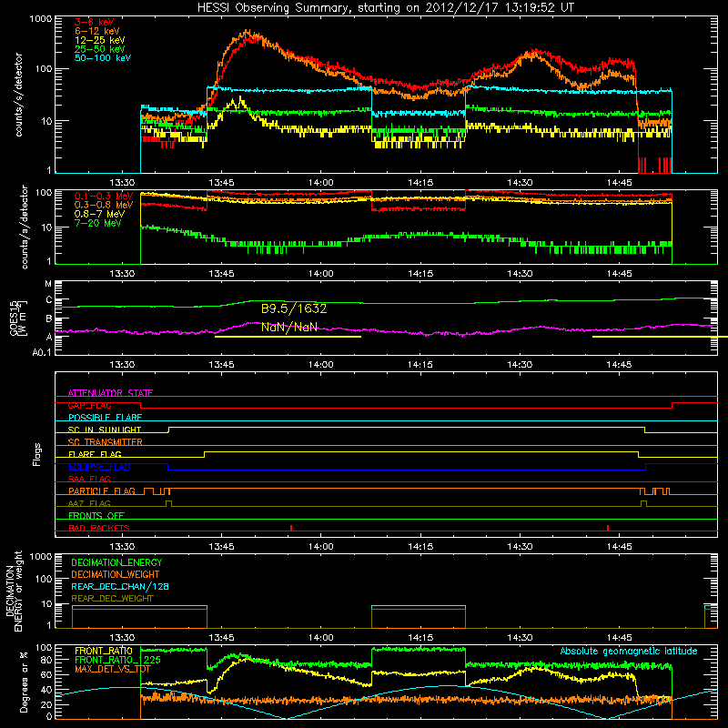This screenshot has height=728, width=728.
Task: Select the ECLIPSE_FLAG label
Action: [99, 467]
